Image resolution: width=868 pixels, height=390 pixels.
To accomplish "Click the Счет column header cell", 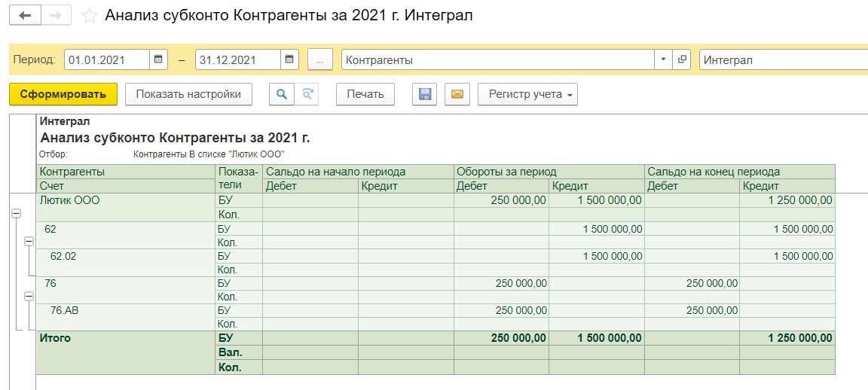I will pos(127,187).
